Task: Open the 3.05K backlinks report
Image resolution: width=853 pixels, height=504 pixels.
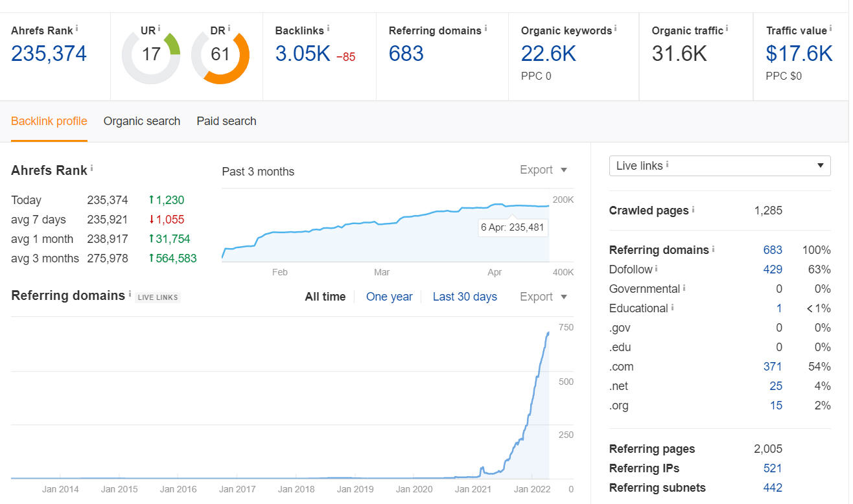Action: point(303,54)
